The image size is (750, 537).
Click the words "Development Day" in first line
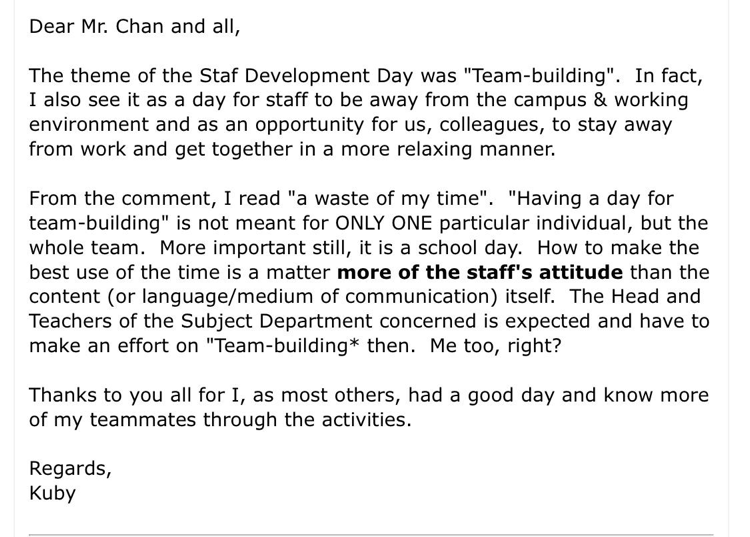330,76
